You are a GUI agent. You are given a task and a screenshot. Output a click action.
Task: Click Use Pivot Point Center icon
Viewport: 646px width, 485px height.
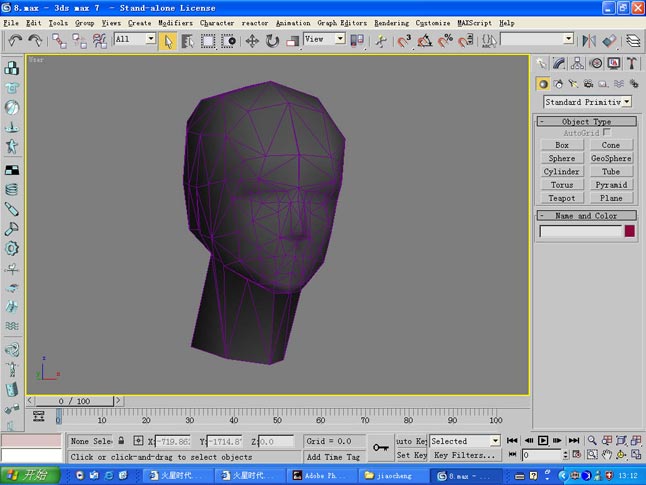point(357,40)
